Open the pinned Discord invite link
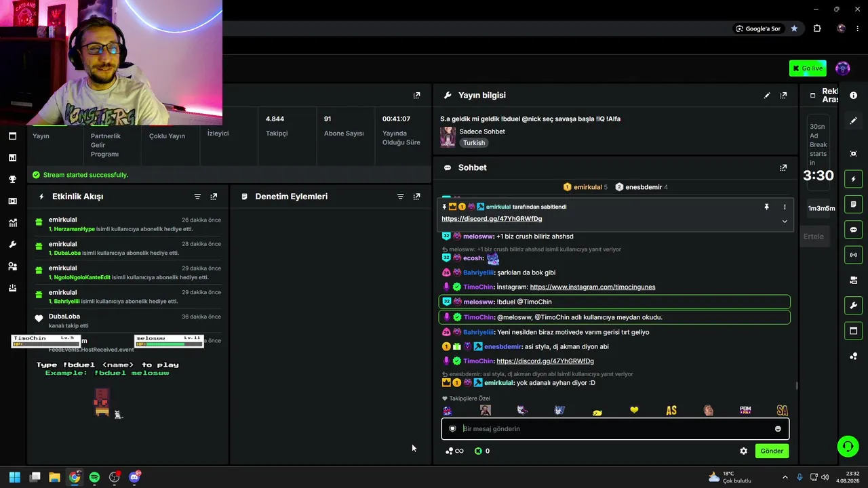Image resolution: width=868 pixels, height=488 pixels. click(492, 219)
